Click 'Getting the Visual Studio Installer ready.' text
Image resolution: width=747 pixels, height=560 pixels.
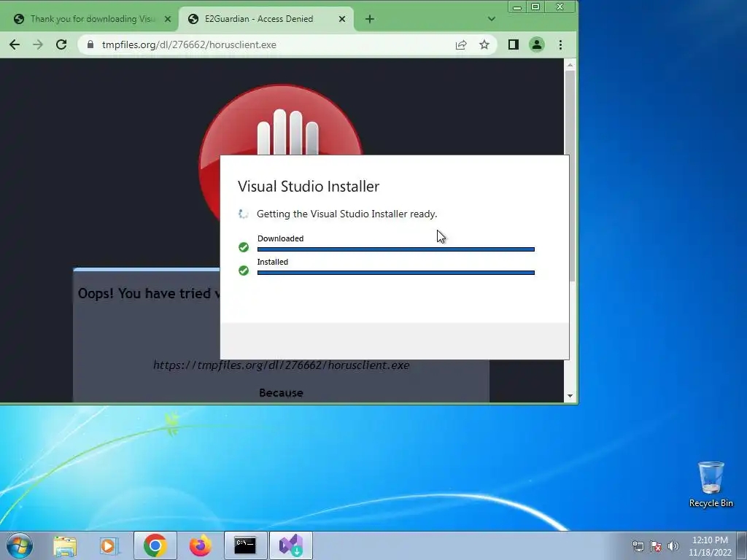347,214
